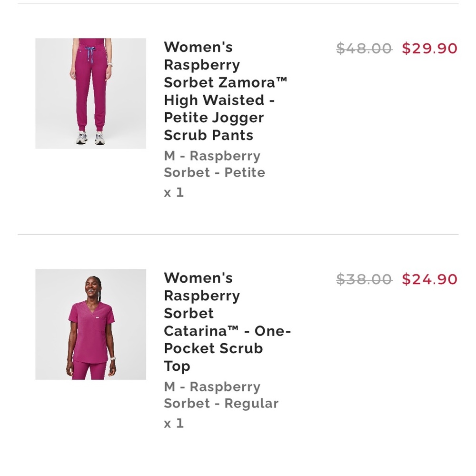This screenshot has height=476, width=476.
Task: Click the 'M - Raspberry Sorbet - Regular' variant text
Action: (x=221, y=395)
